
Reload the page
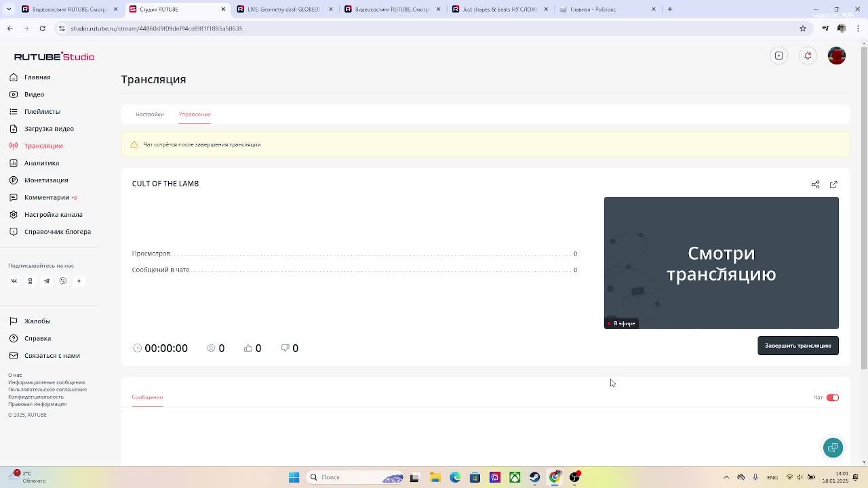point(42,28)
